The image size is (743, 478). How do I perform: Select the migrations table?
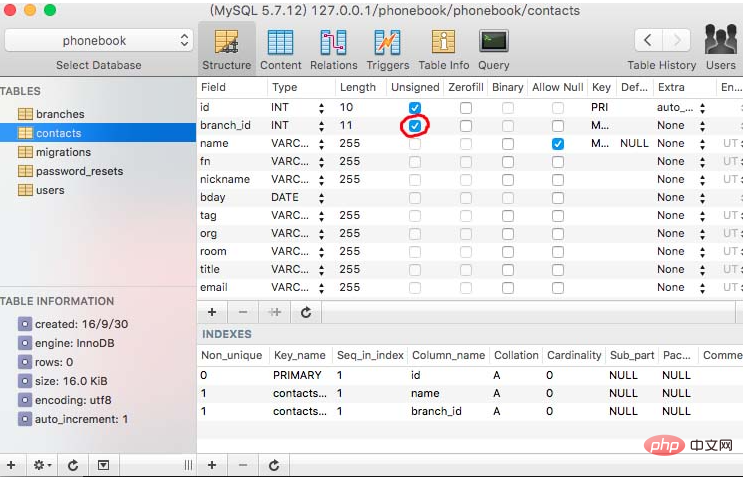pos(63,152)
